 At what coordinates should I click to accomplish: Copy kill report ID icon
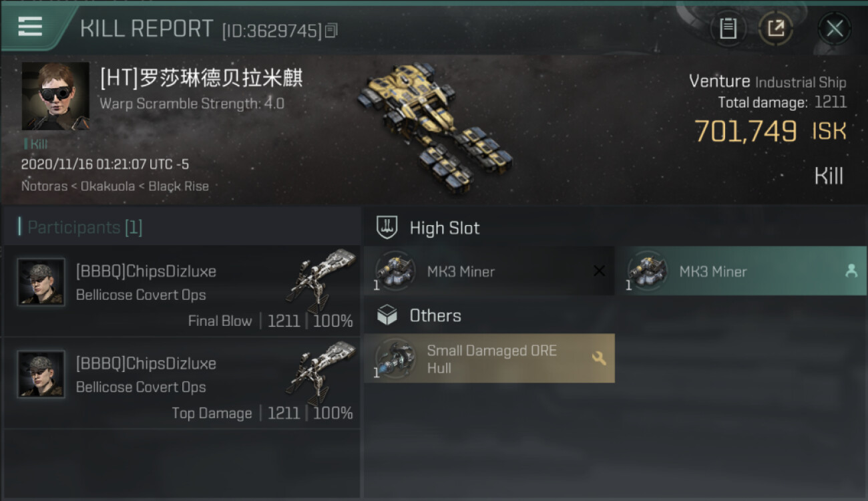point(332,30)
